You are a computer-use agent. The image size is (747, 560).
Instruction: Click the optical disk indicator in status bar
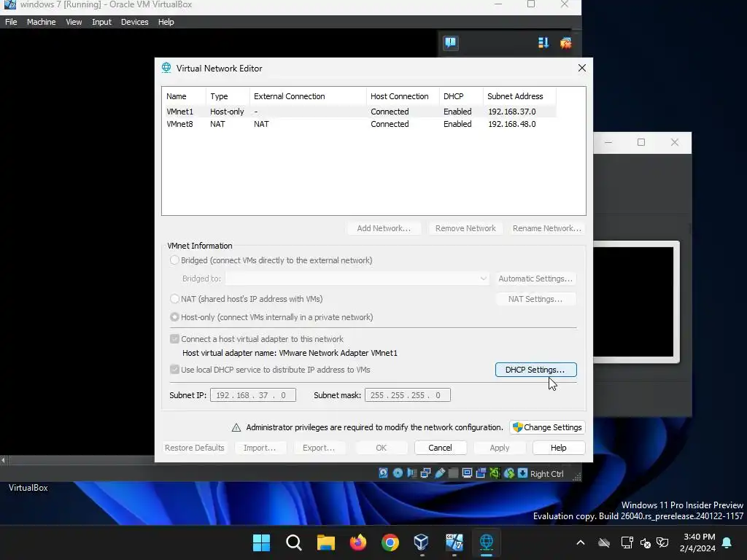[x=398, y=473]
